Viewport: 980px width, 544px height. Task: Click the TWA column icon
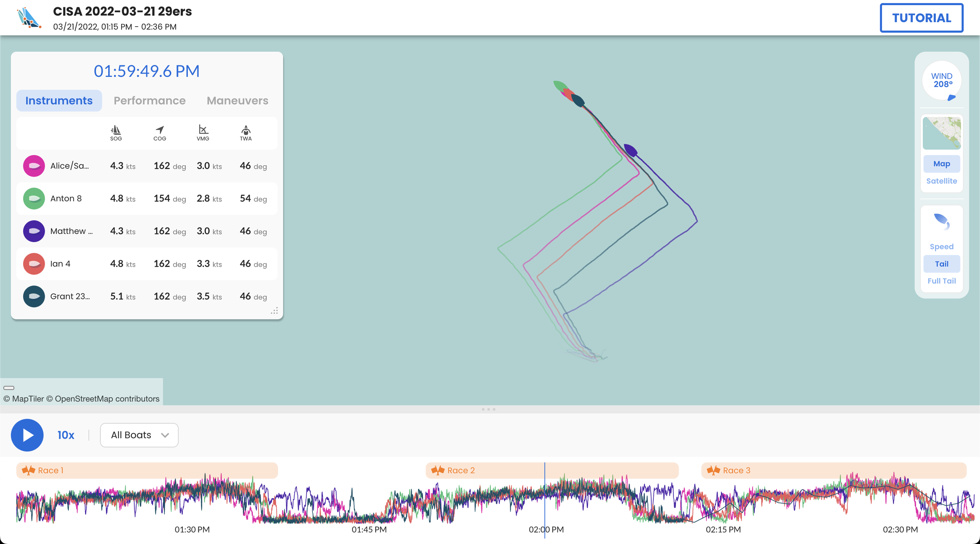click(x=246, y=130)
